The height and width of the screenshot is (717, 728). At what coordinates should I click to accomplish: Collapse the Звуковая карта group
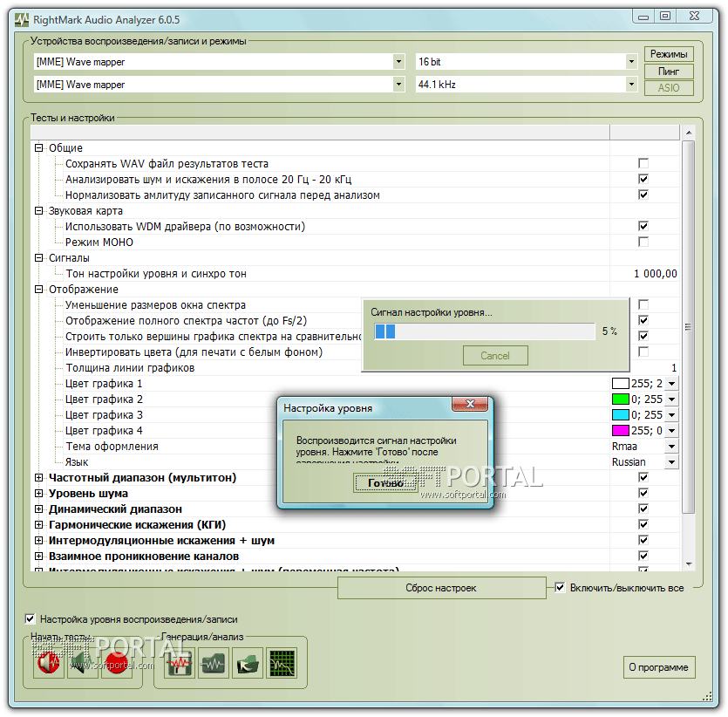(x=39, y=211)
